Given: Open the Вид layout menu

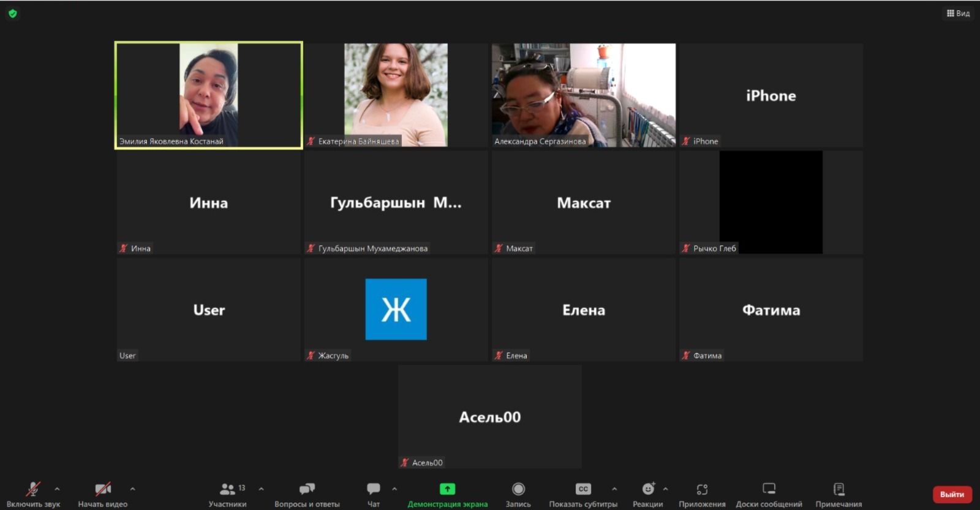Looking at the screenshot, I should 958,13.
